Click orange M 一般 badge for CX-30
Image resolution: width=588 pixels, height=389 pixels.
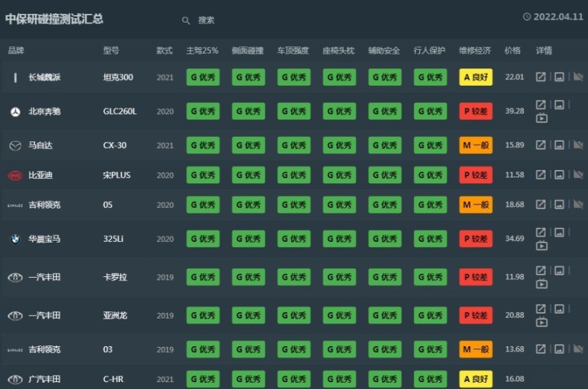[x=476, y=145]
